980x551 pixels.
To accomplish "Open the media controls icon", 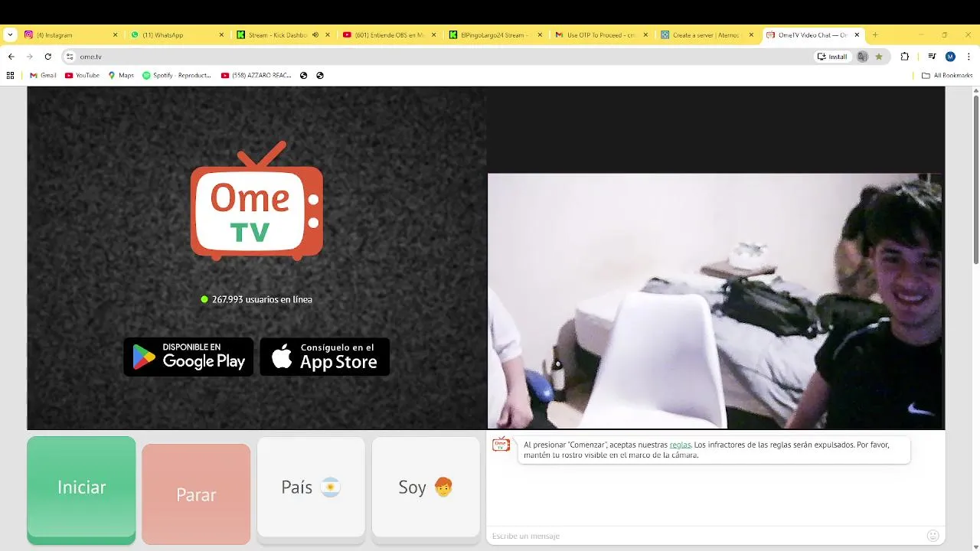I will coord(932,57).
